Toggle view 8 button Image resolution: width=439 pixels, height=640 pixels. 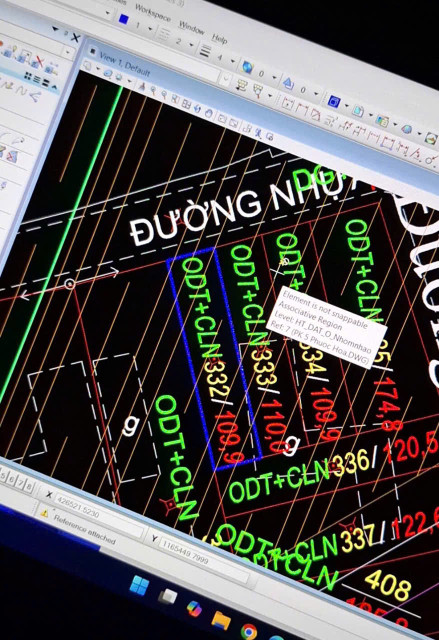coord(29,487)
